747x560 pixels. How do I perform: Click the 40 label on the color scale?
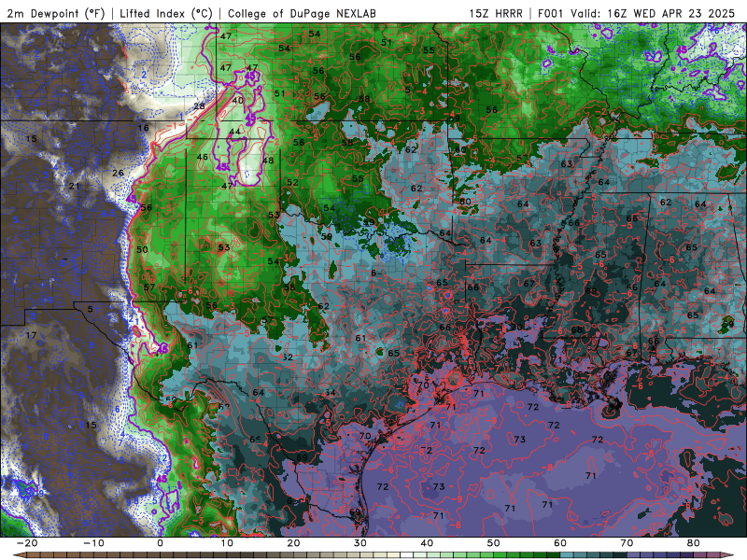(x=427, y=543)
